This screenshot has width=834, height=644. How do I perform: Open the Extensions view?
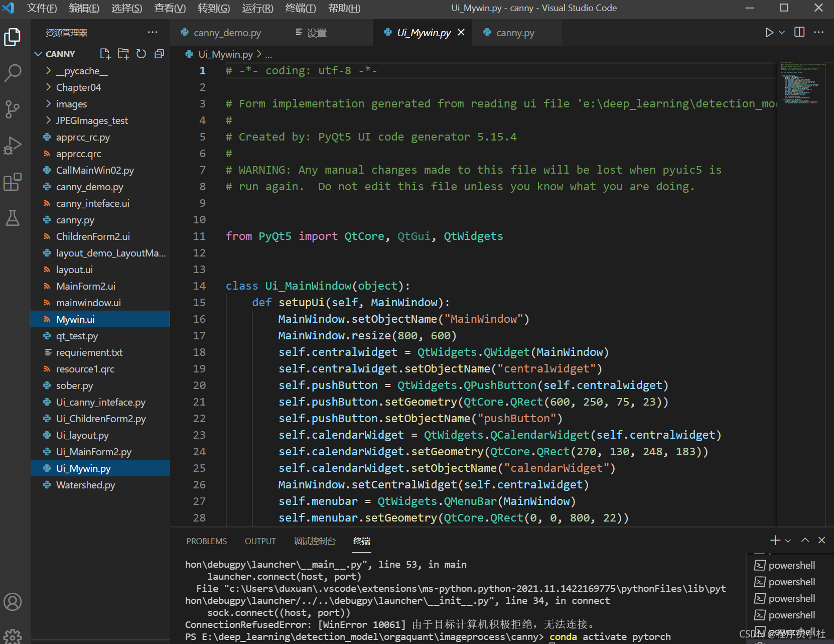pos(13,182)
